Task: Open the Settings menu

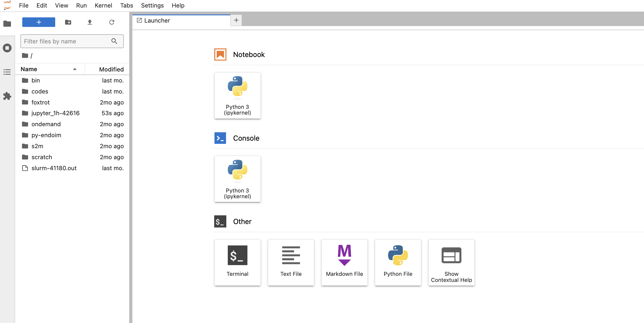Action: pyautogui.click(x=152, y=5)
